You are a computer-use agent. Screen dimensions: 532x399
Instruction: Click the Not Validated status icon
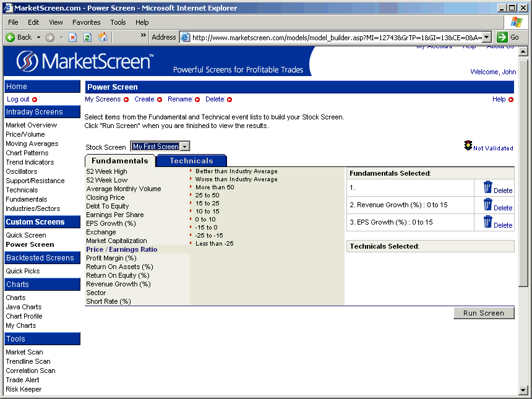pos(468,145)
